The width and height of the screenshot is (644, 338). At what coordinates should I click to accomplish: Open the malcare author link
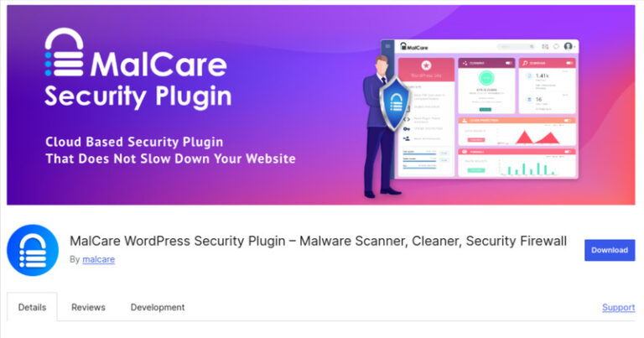(x=99, y=259)
